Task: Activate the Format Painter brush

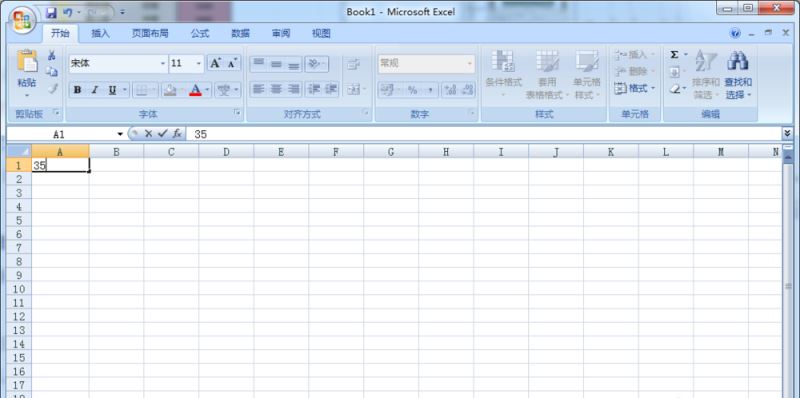Action: pyautogui.click(x=52, y=88)
